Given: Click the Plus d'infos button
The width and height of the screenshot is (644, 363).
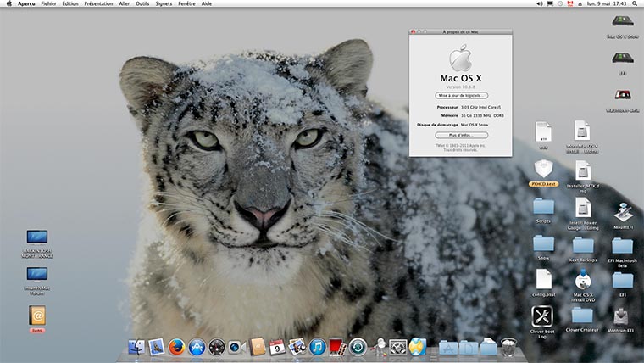Looking at the screenshot, I should pyautogui.click(x=461, y=135).
